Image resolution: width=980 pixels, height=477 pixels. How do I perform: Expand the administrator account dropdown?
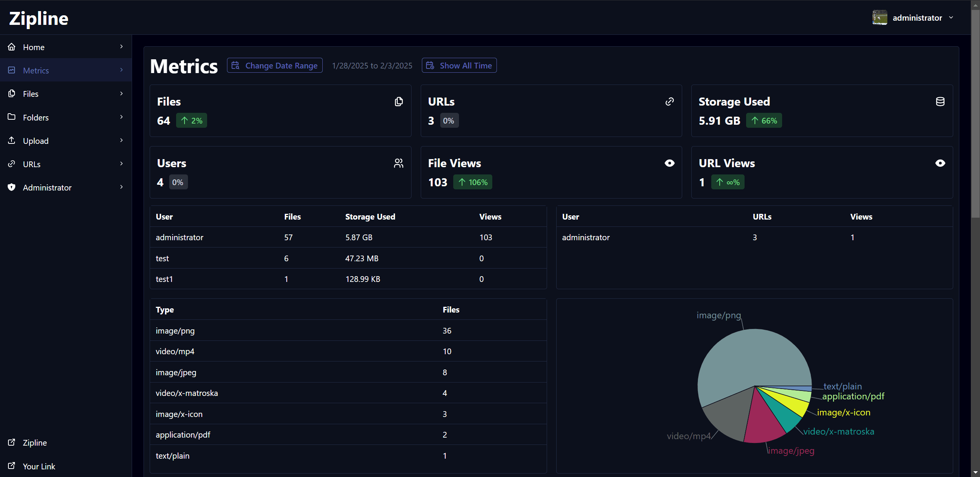[x=952, y=17]
